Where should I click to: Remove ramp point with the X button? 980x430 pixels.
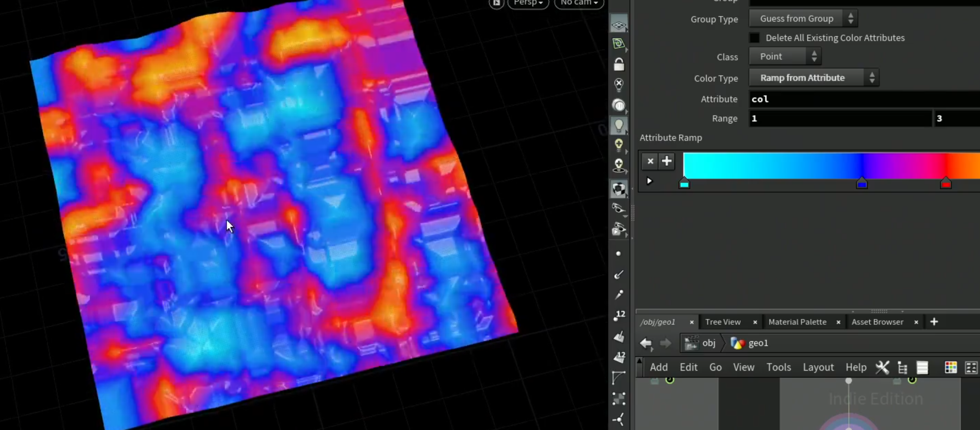click(650, 161)
